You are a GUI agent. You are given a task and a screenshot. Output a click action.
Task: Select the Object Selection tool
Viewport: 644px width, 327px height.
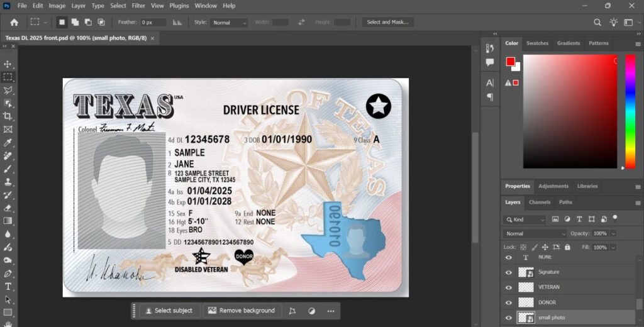[8, 103]
